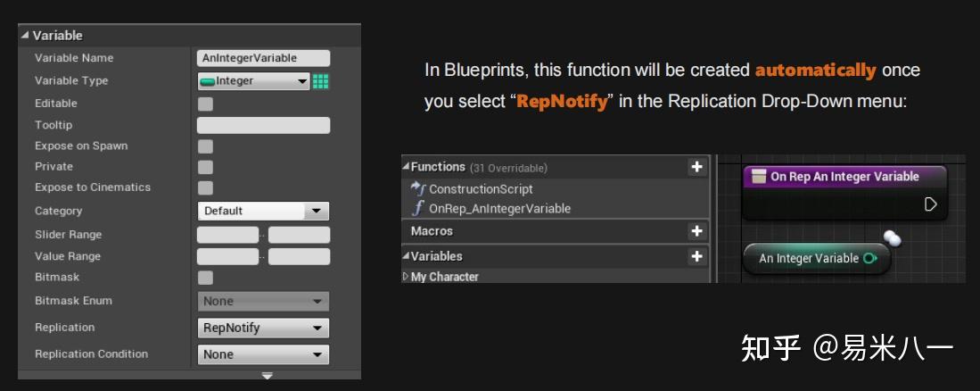Screen dimensions: 980x391
Task: Click the execution output pin on OnRep node
Action: [x=930, y=204]
